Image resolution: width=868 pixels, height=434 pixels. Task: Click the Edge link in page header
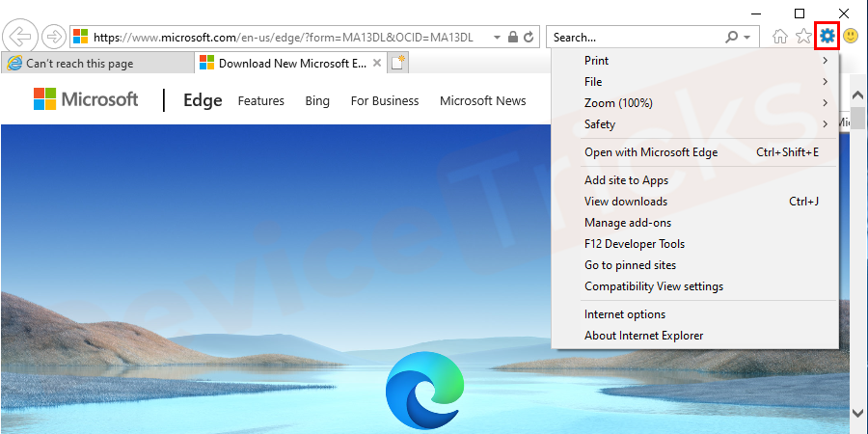click(x=203, y=100)
